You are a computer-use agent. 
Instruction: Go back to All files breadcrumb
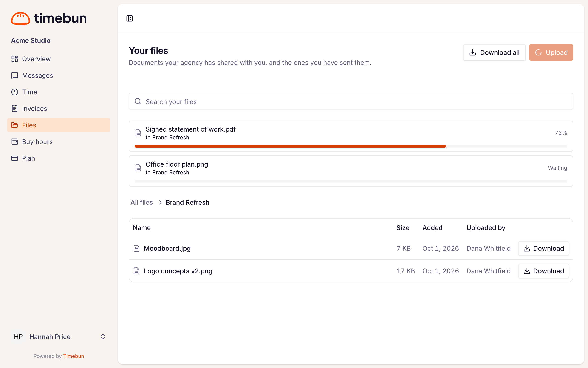142,202
